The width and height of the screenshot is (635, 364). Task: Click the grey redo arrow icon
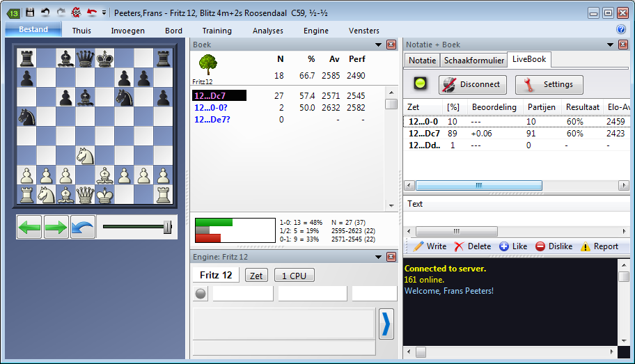[x=61, y=13]
